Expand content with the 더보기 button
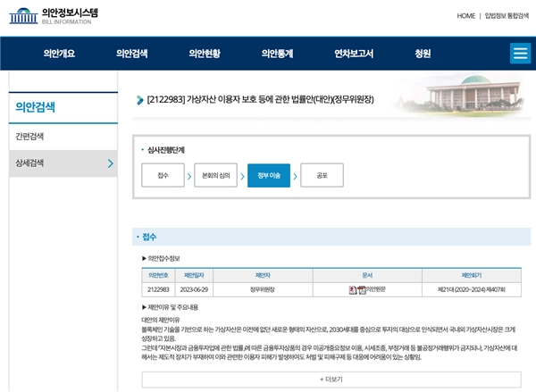Viewport: 536px width, 392px height. (x=331, y=379)
